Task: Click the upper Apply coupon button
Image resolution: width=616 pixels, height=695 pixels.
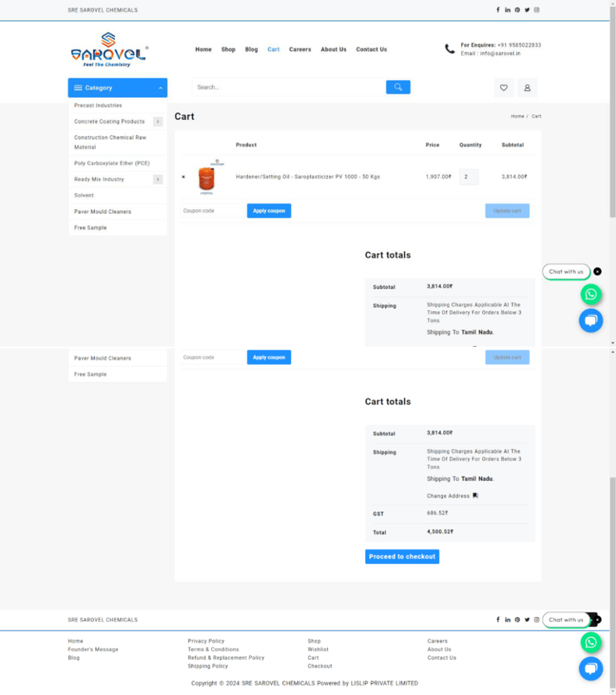Action: [x=269, y=211]
